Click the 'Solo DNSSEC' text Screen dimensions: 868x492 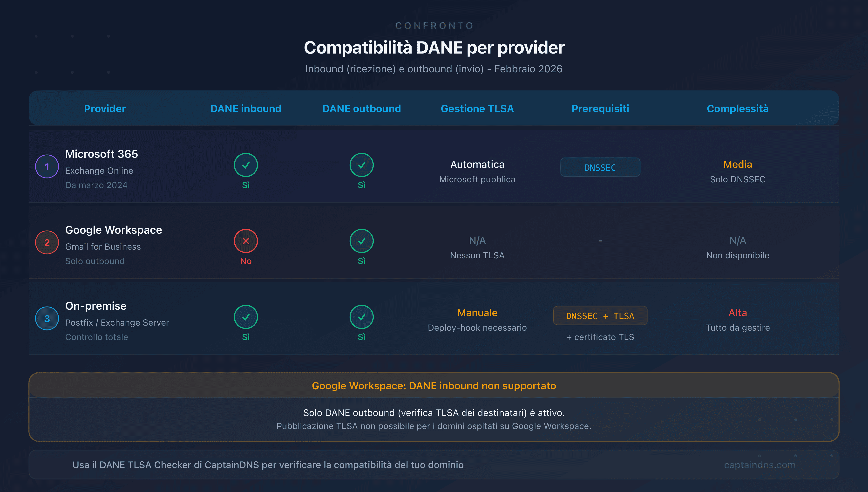point(738,179)
